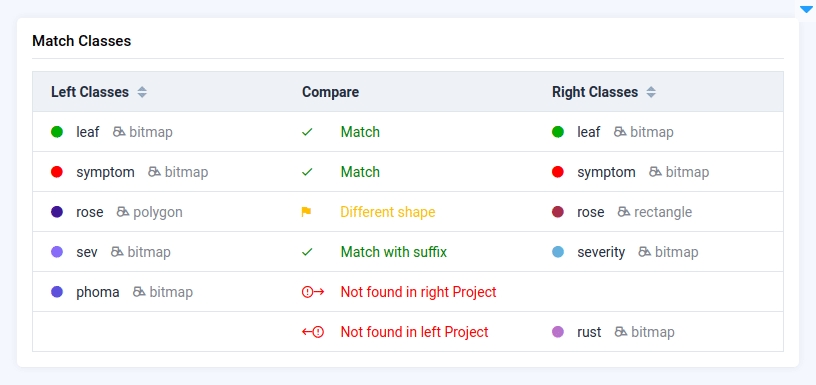
Task: Click the shape icon beside left symptom bitmap
Action: pyautogui.click(x=155, y=172)
